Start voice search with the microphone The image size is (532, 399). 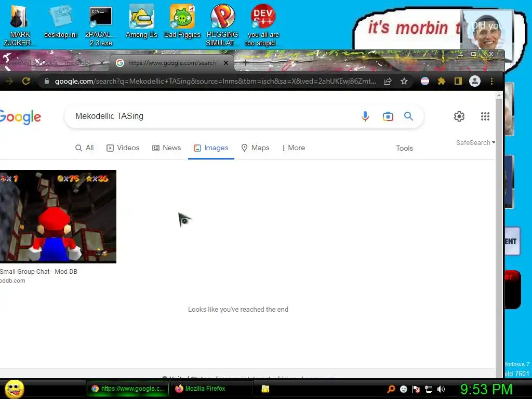[x=365, y=116]
